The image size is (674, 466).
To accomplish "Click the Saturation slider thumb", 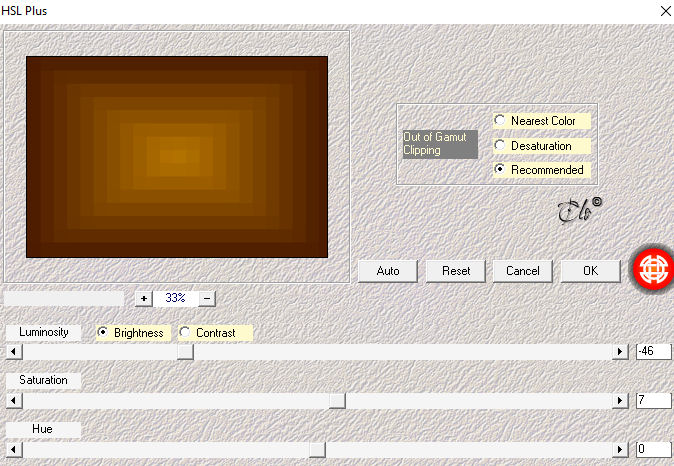I will pyautogui.click(x=337, y=401).
